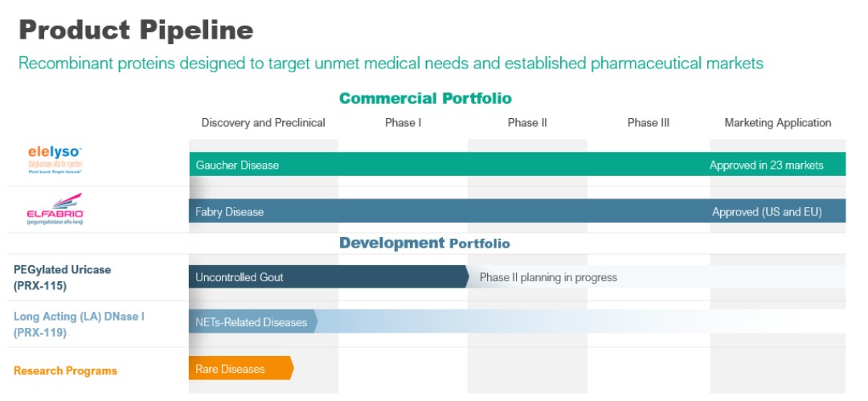
Task: Click the Commercial Portfolio section heading
Action: click(x=425, y=99)
